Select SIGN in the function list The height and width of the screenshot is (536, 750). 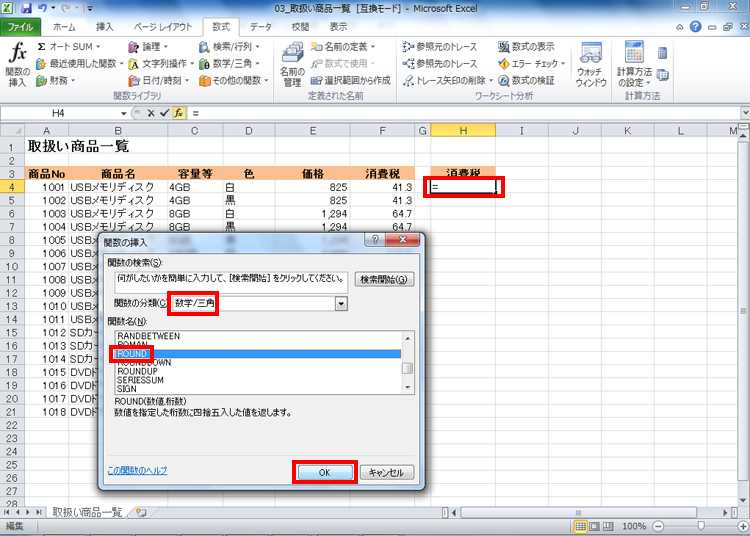(127, 389)
